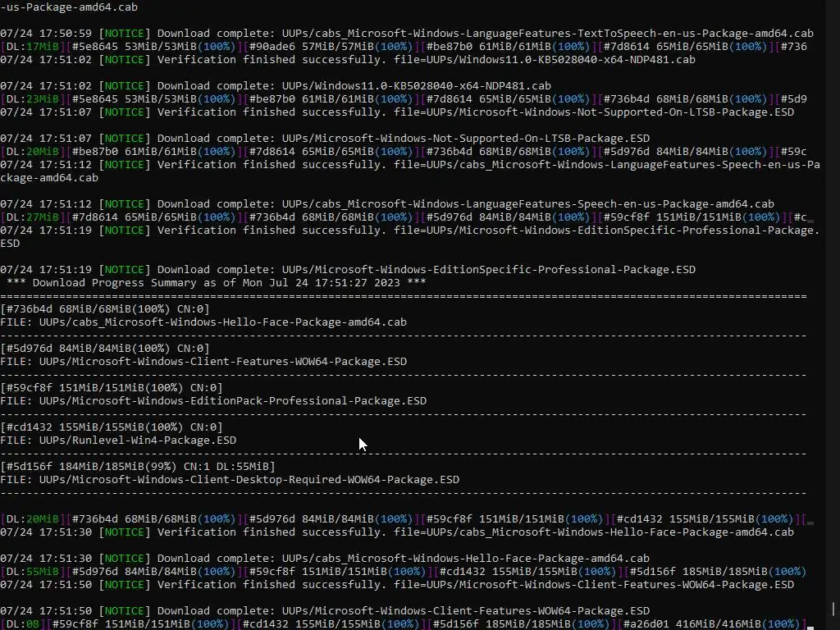
Task: Click the wrapped 'ckage-amd64.cab' line fragment
Action: [49, 177]
